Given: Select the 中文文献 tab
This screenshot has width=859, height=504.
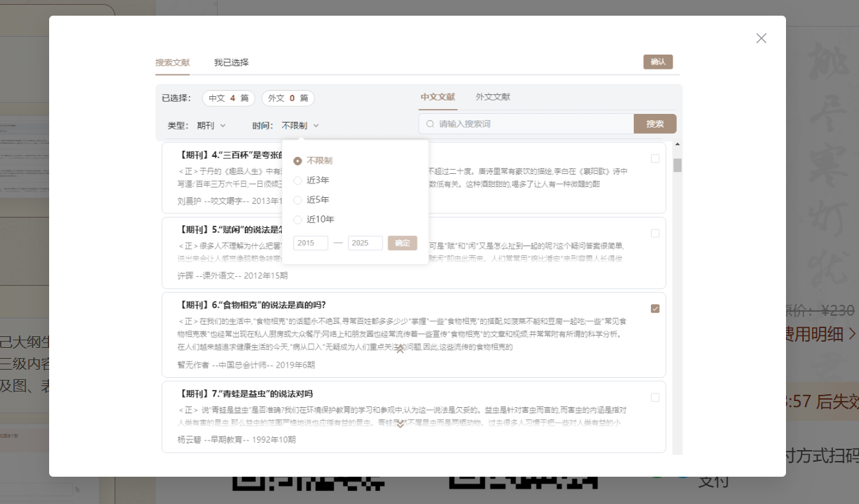Looking at the screenshot, I should pos(437,98).
